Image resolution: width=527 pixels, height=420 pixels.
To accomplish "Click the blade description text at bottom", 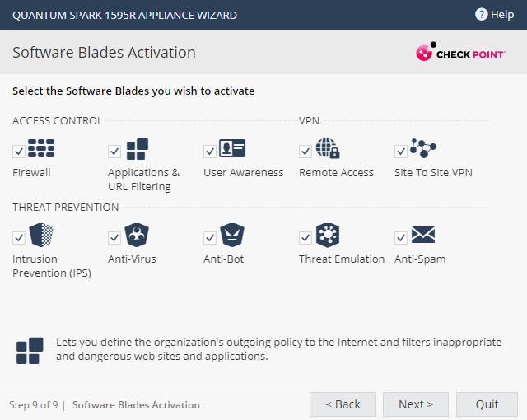I will [278, 349].
